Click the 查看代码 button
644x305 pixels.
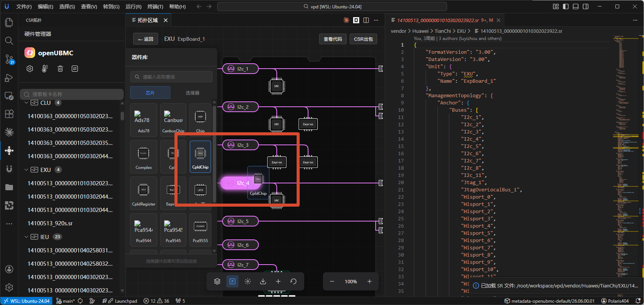click(x=333, y=39)
